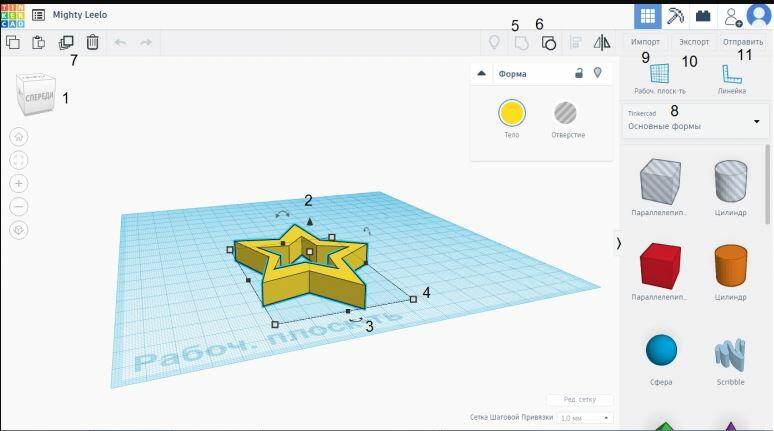This screenshot has height=431, width=774.
Task: Click the view cube СПЕРЕДИ face
Action: [39, 97]
